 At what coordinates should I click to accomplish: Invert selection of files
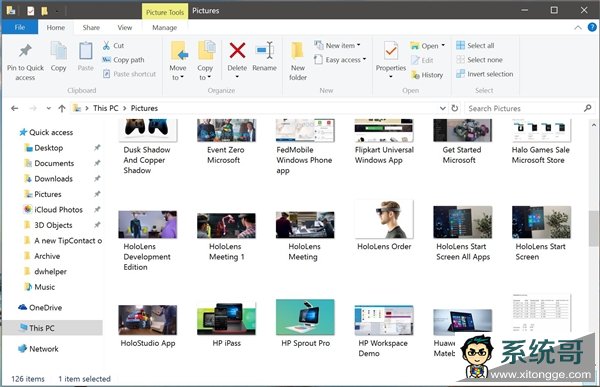pyautogui.click(x=484, y=74)
